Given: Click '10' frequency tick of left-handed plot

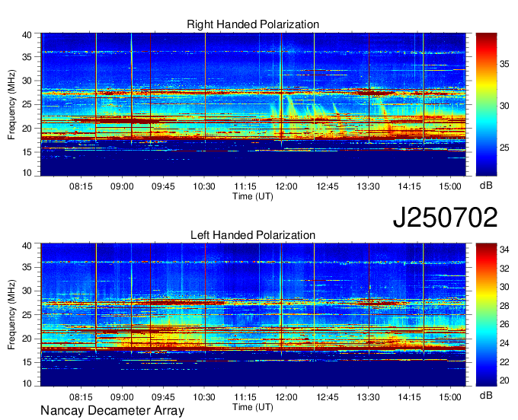Looking at the screenshot, I should [27, 383].
